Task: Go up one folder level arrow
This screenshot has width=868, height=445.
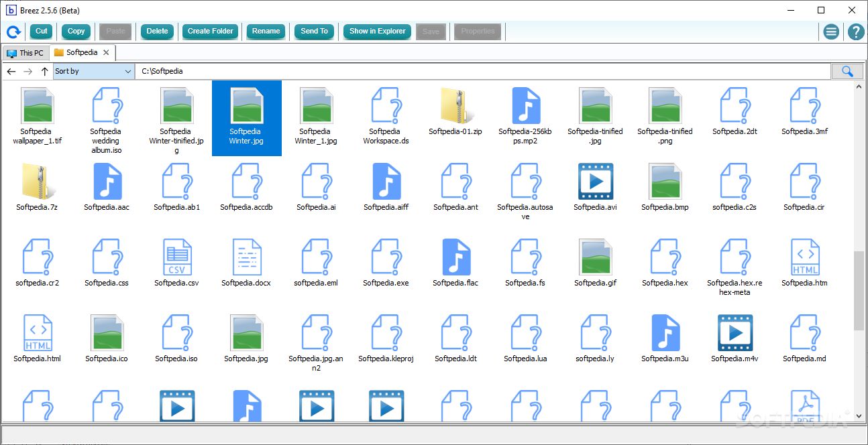Action: [x=44, y=71]
